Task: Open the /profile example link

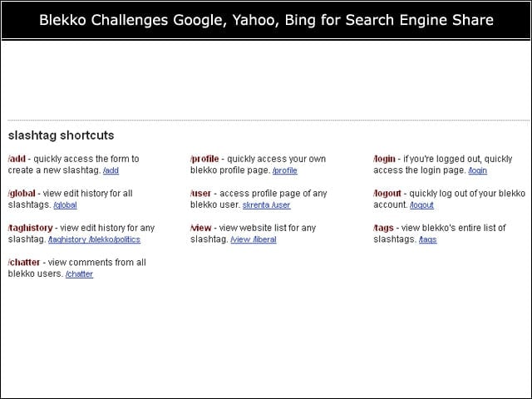Action: (x=284, y=170)
